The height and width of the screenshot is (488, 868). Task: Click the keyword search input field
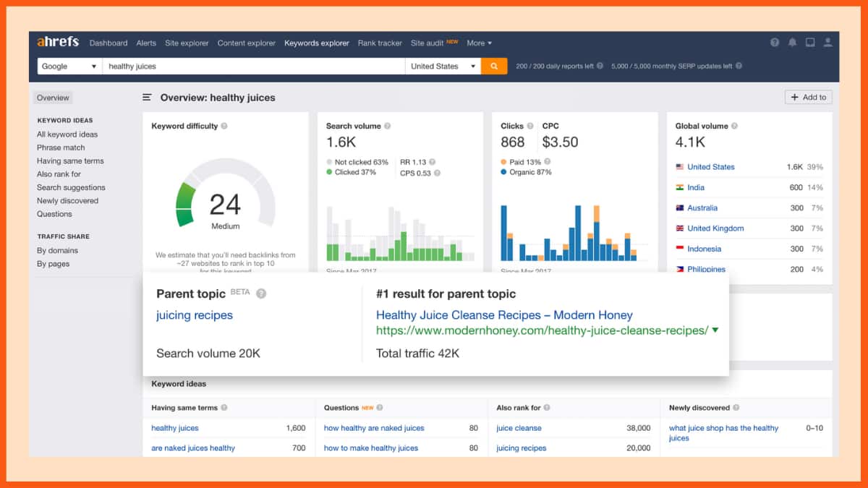253,66
